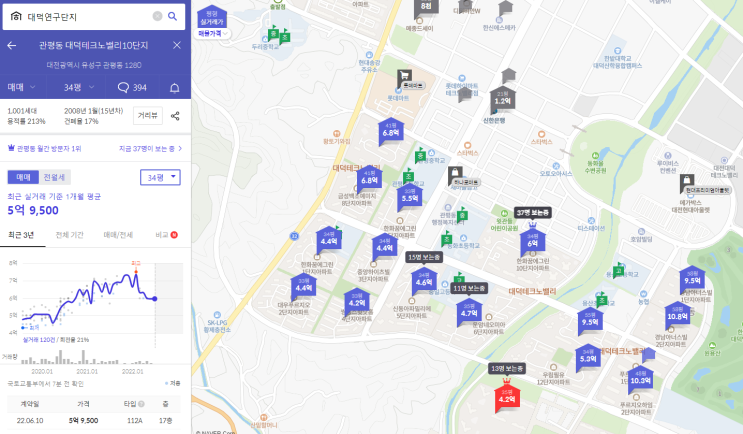This screenshot has width=743, height=434.
Task: Click the red 최고 peak point on chart
Action: coord(136,271)
